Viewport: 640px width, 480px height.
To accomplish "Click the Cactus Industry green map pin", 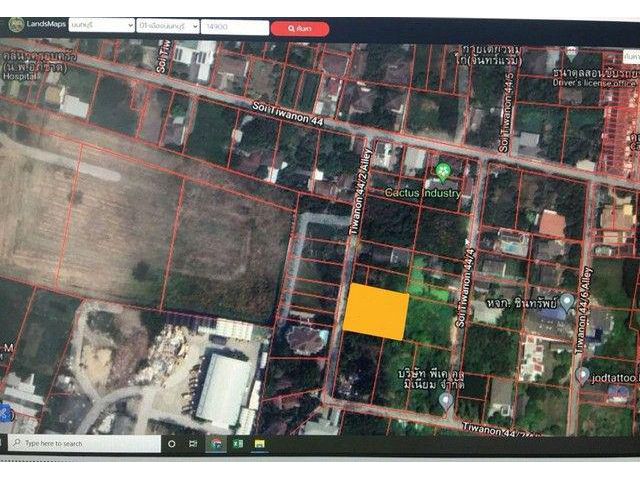I will click(x=442, y=171).
